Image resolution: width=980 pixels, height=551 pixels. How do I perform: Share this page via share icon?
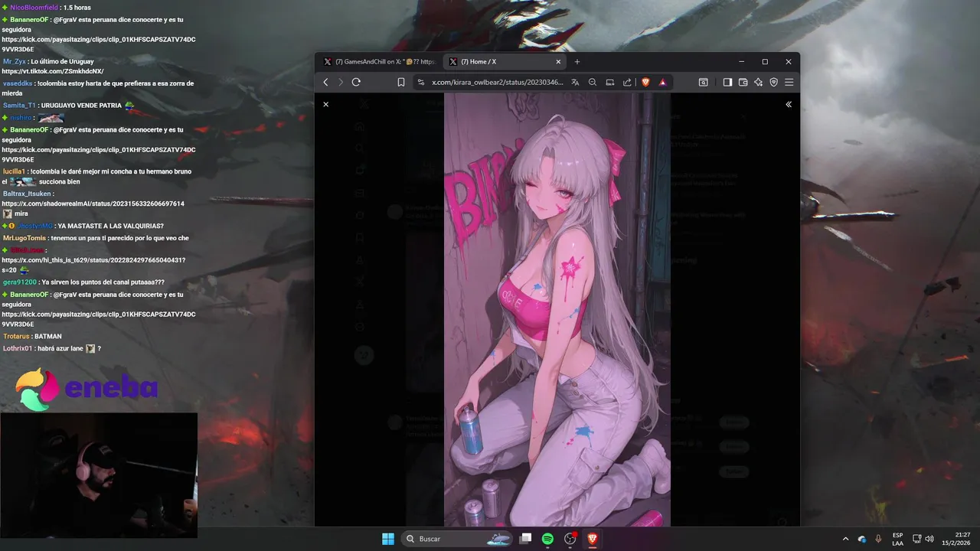[x=627, y=82]
